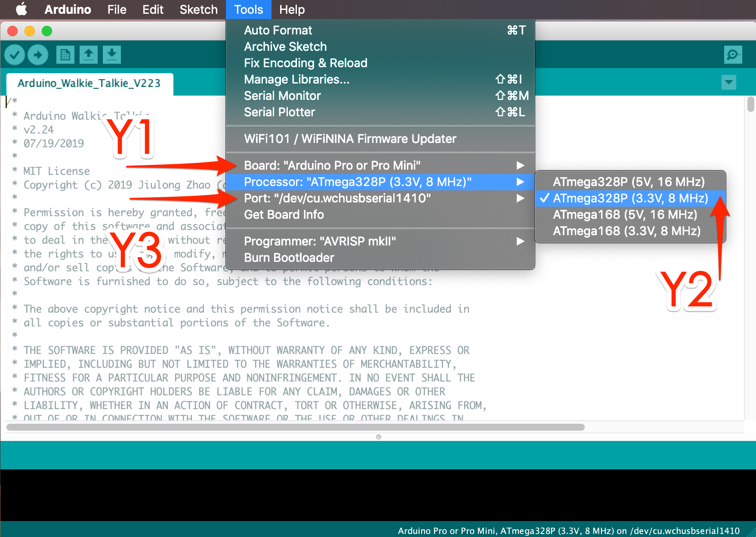The width and height of the screenshot is (756, 537).
Task: Open the Arduino application menu
Action: (68, 9)
